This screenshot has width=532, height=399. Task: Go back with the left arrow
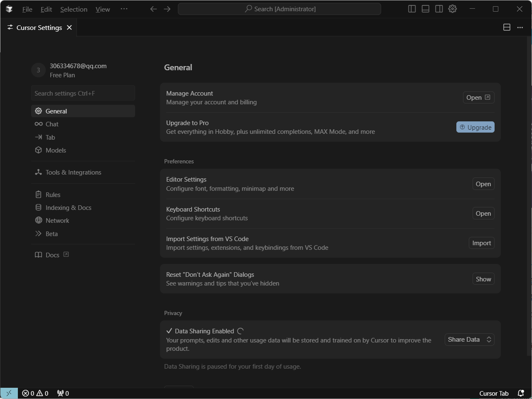153,9
